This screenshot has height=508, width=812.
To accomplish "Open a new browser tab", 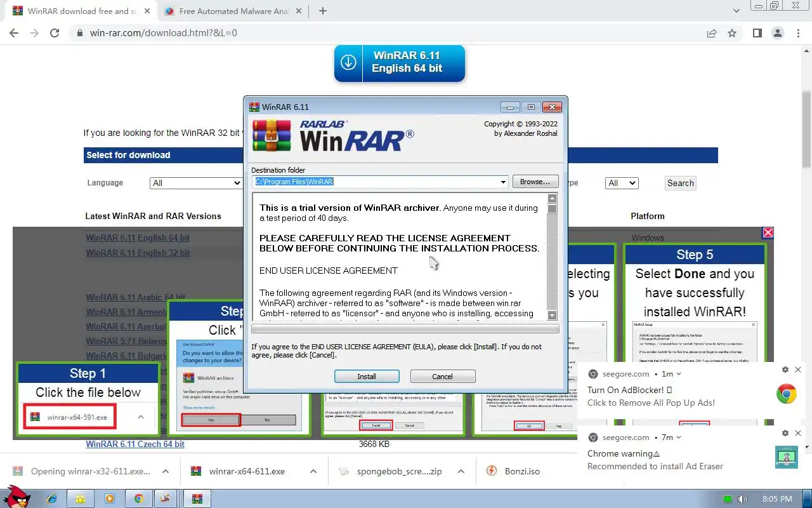I will click(x=323, y=11).
